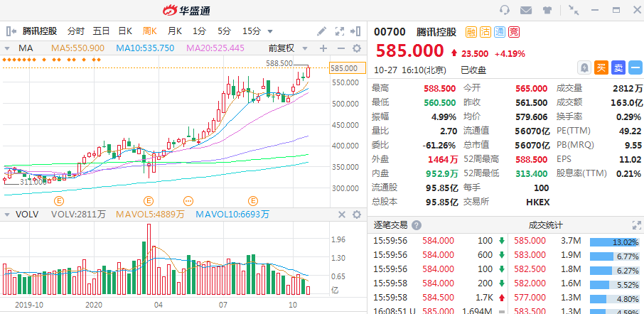Switch to 5分 five-minute chart
The height and width of the screenshot is (314, 644).
click(x=224, y=31)
